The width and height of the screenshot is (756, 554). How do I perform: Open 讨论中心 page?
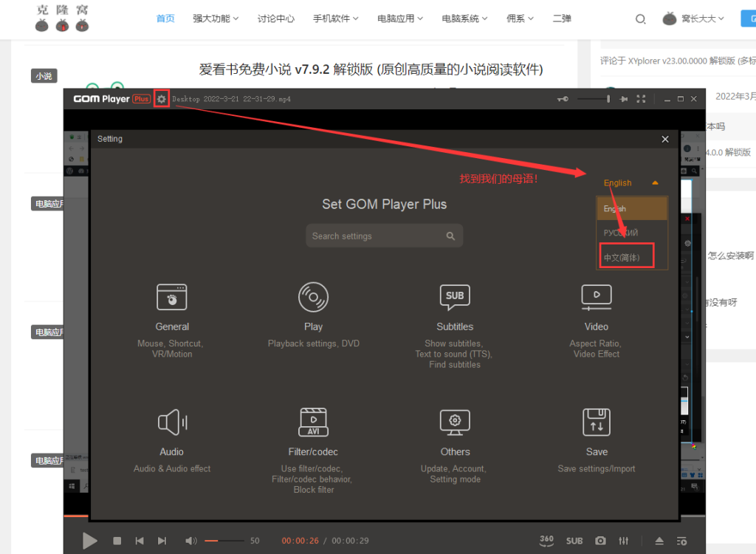(x=276, y=18)
